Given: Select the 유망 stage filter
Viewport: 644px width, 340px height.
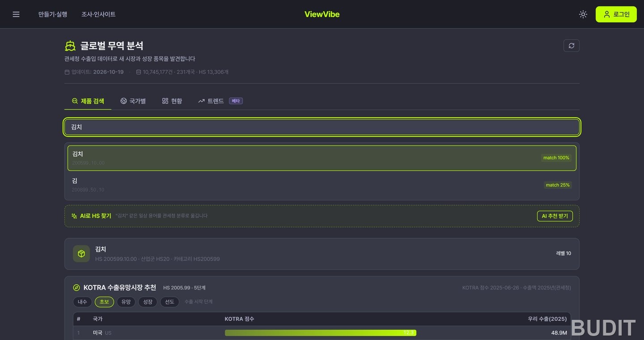Looking at the screenshot, I should [x=126, y=302].
